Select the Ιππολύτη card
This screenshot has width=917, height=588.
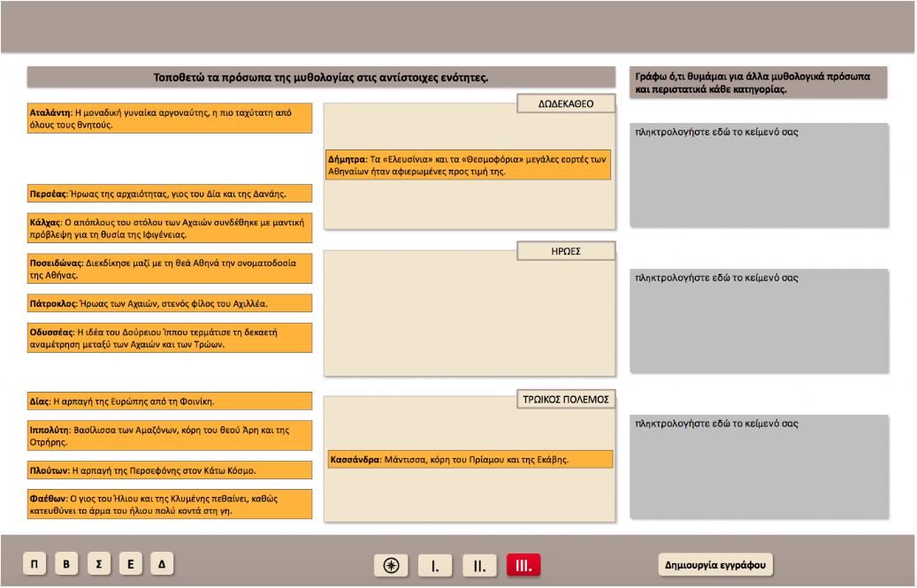coord(170,436)
